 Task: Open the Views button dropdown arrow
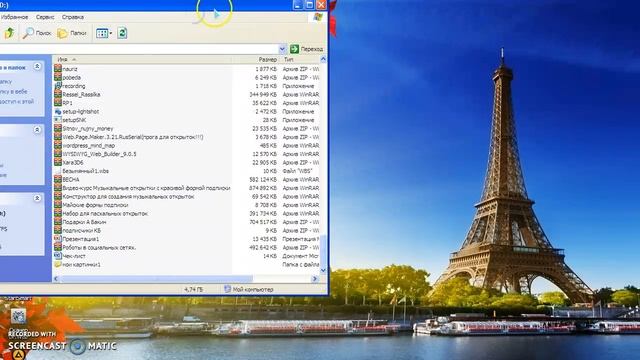[111, 33]
